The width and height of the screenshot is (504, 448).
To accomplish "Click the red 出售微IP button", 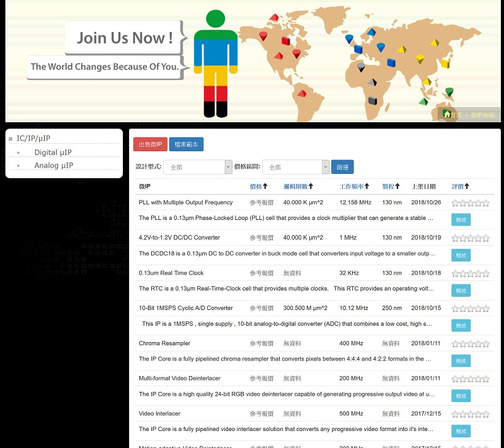I will (x=149, y=144).
